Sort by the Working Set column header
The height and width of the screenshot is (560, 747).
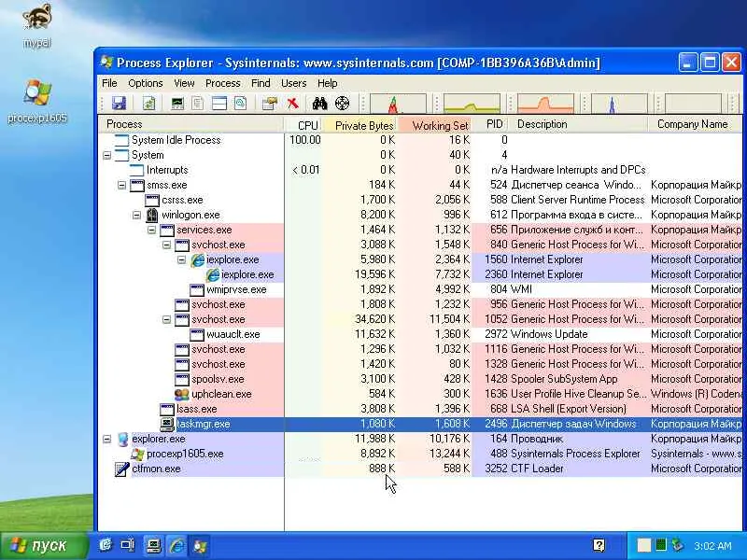pos(434,124)
